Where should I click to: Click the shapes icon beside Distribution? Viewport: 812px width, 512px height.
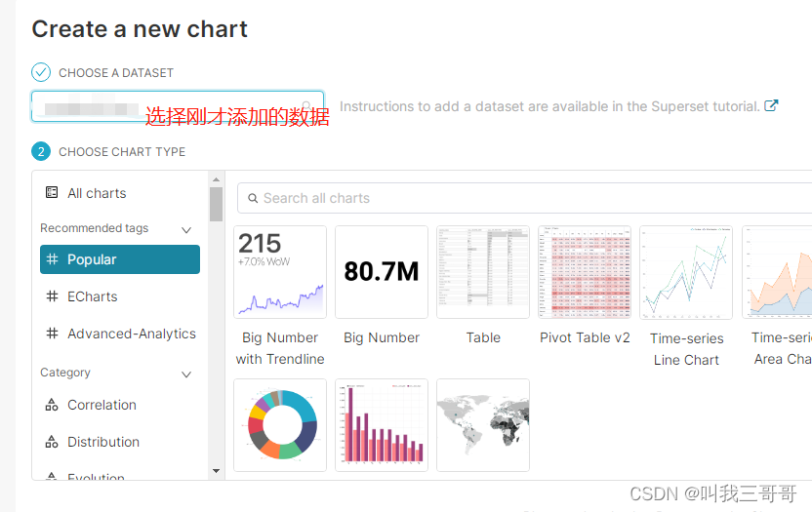(x=52, y=442)
